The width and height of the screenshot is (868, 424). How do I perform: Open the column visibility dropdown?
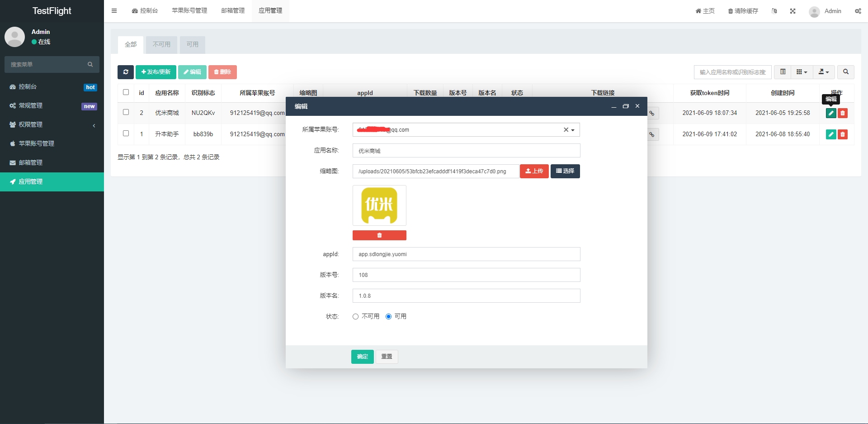pyautogui.click(x=802, y=72)
